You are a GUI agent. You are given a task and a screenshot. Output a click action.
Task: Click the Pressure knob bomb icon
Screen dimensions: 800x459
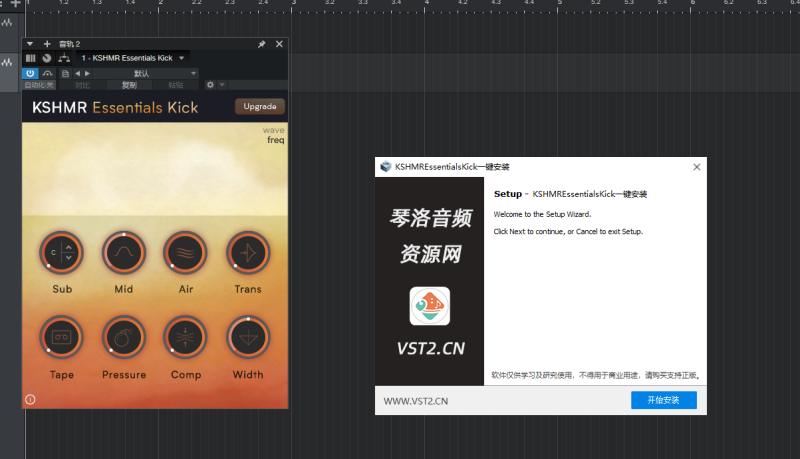pos(124,339)
